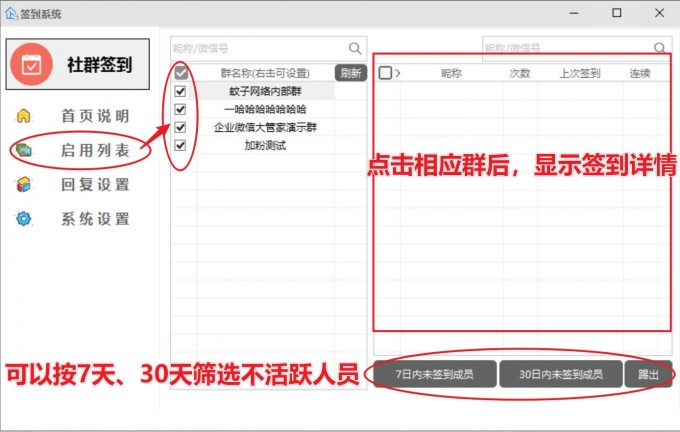Click the 社群签到 header button
Image resolution: width=680 pixels, height=432 pixels.
78,64
